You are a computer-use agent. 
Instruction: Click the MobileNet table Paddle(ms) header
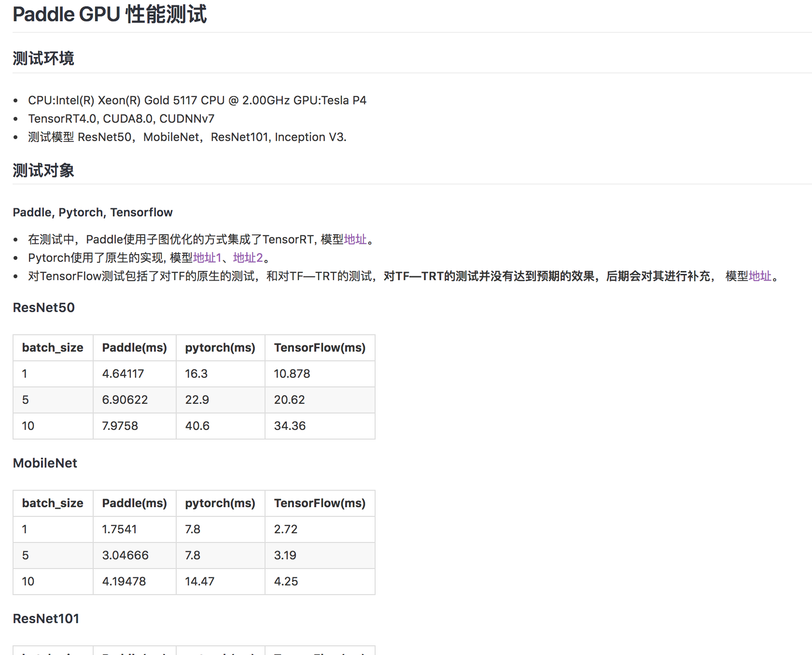135,503
